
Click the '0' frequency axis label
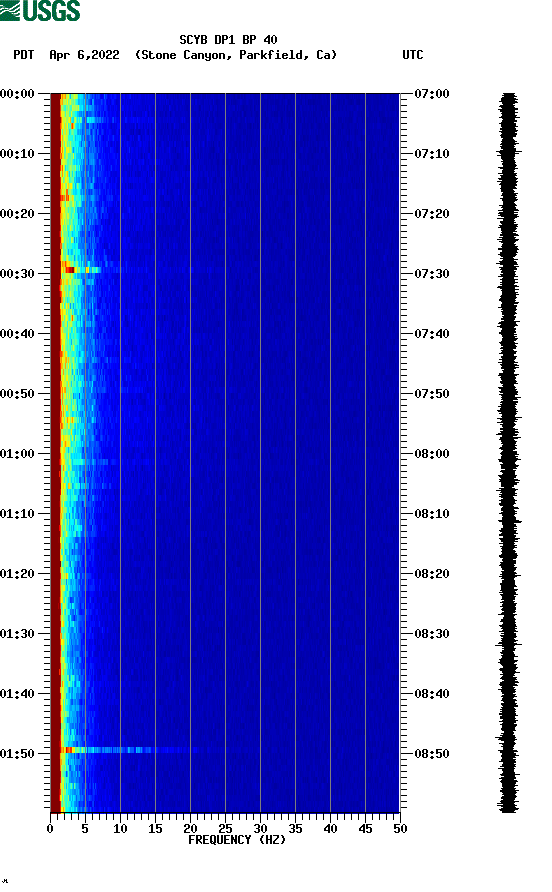coord(50,829)
